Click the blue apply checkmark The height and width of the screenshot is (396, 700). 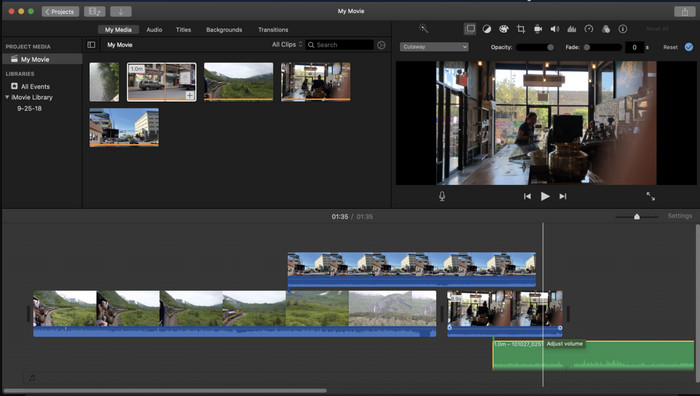pyautogui.click(x=689, y=47)
